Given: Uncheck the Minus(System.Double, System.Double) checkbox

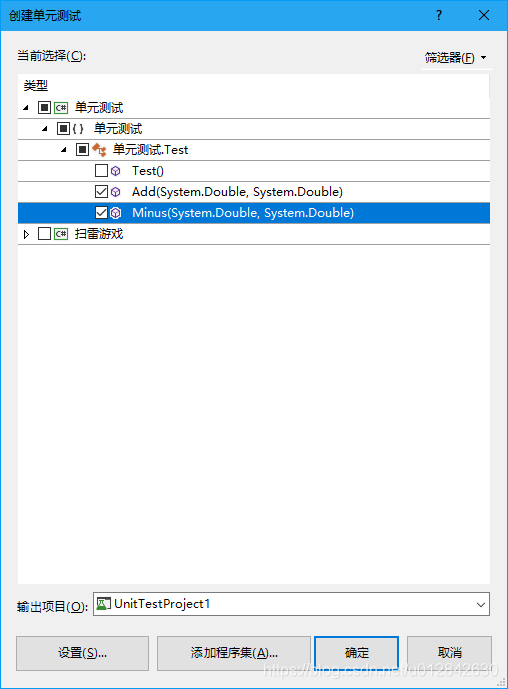Looking at the screenshot, I should point(102,213).
